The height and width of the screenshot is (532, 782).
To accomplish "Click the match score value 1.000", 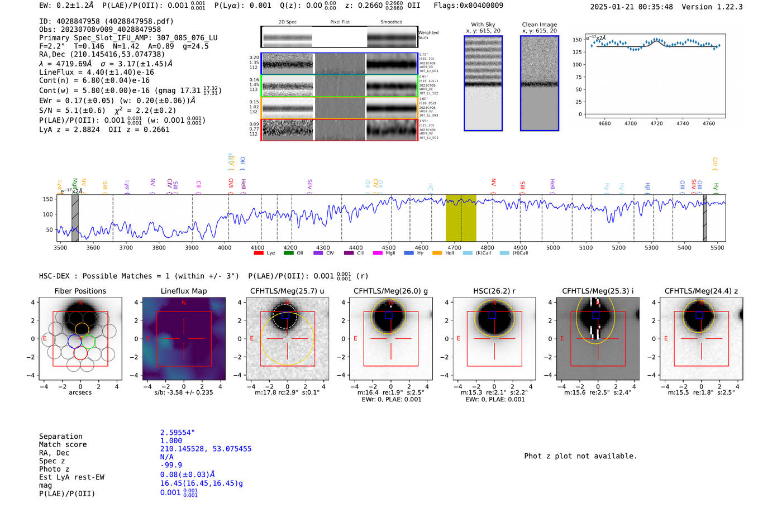I will (171, 440).
